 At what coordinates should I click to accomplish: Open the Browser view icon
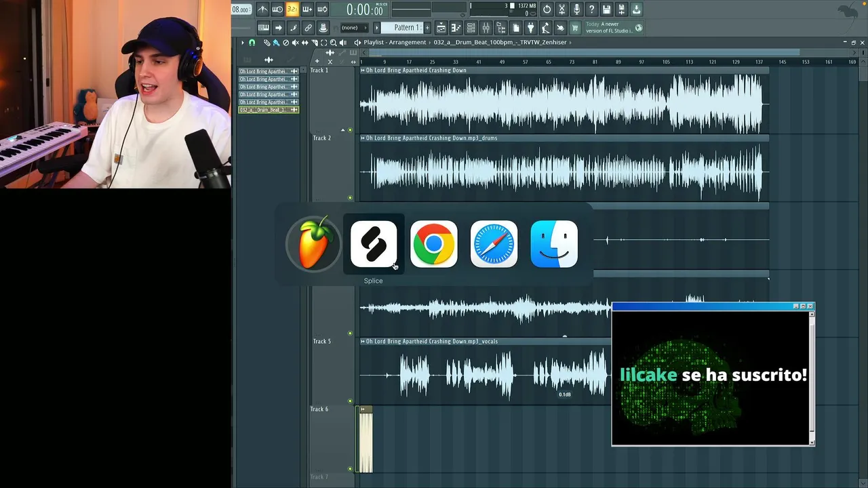tap(500, 28)
